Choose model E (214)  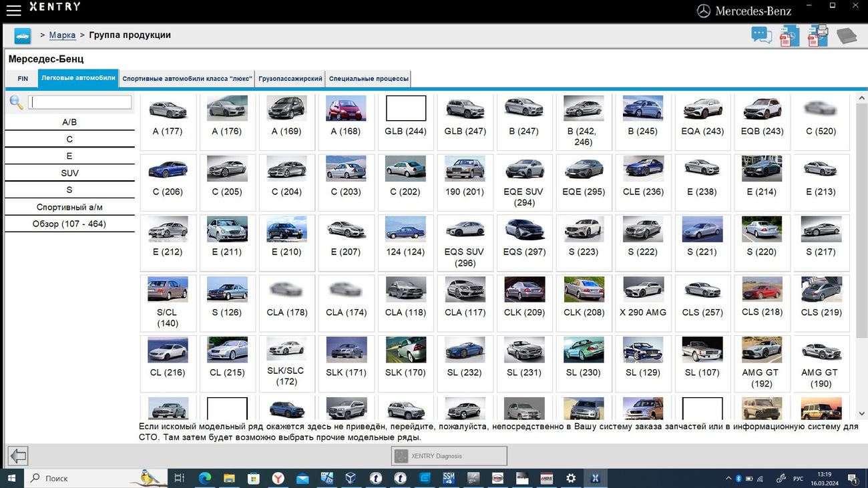[x=762, y=182]
